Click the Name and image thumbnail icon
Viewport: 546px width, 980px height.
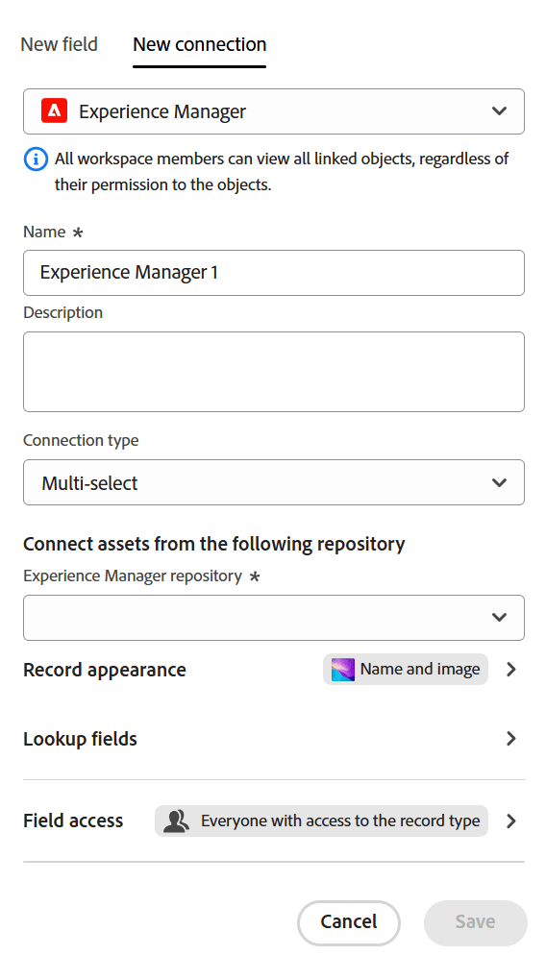[343, 670]
